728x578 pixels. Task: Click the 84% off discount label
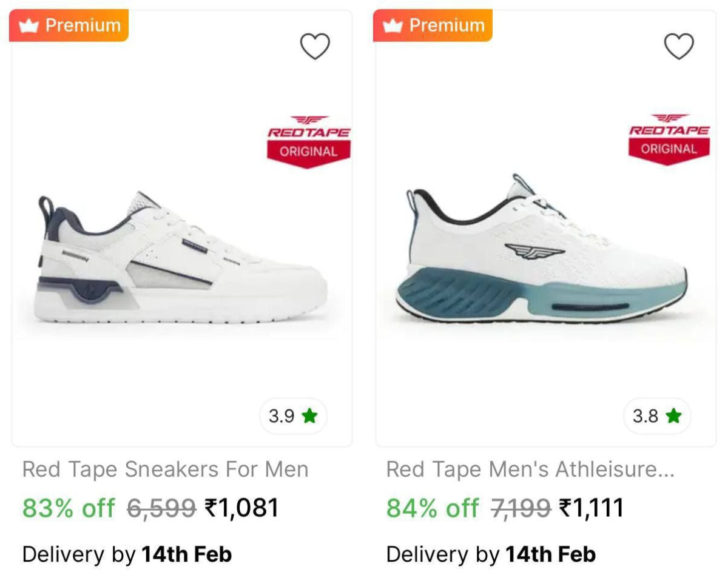[433, 508]
